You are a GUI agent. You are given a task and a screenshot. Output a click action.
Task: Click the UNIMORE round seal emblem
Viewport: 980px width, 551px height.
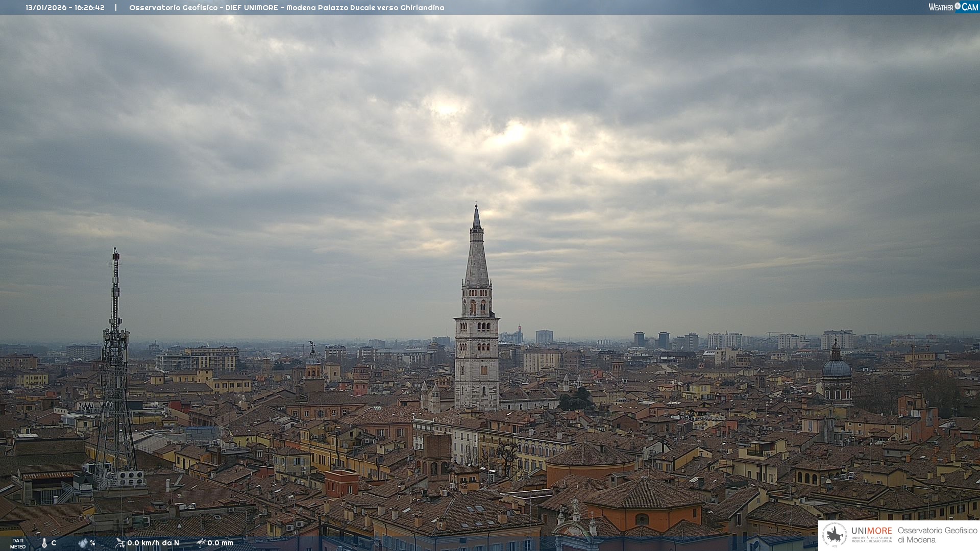click(x=835, y=535)
